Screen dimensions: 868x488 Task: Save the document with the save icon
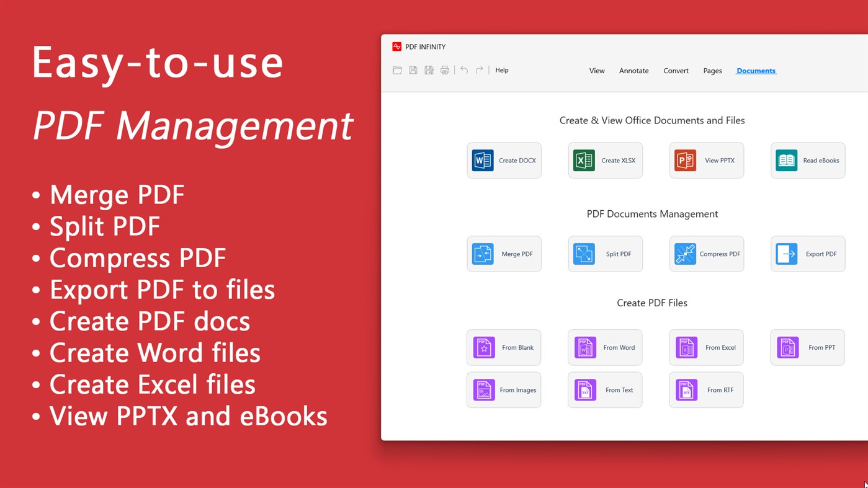coord(413,70)
